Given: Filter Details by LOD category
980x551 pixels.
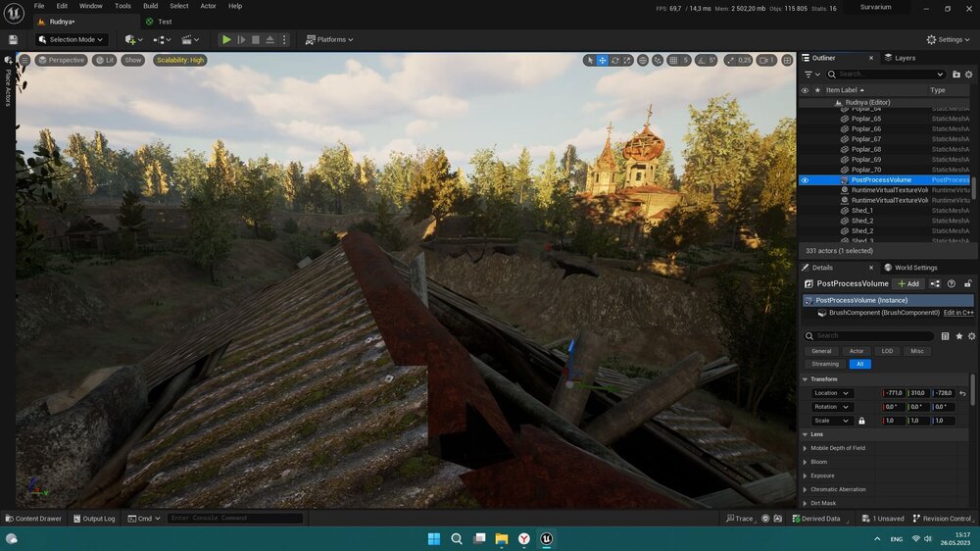Looking at the screenshot, I should tap(887, 352).
